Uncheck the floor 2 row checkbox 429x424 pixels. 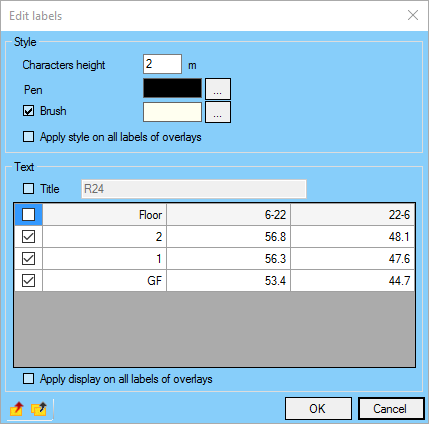[x=28, y=237]
